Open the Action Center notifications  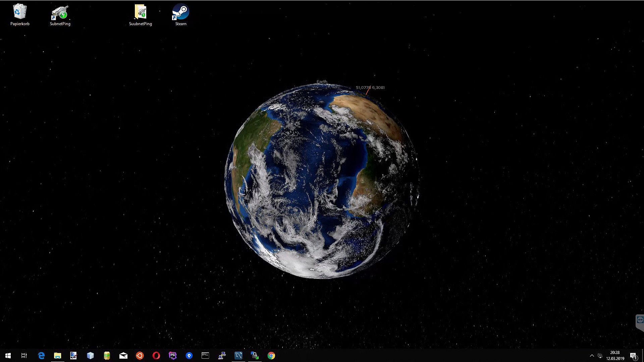click(633, 356)
